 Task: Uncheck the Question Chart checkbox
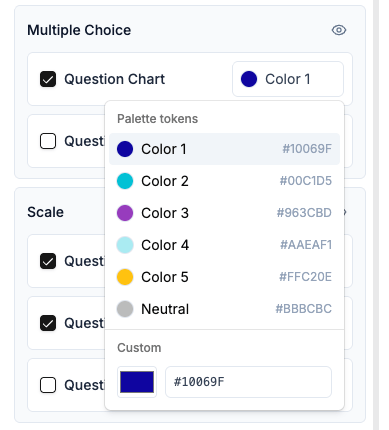click(48, 79)
